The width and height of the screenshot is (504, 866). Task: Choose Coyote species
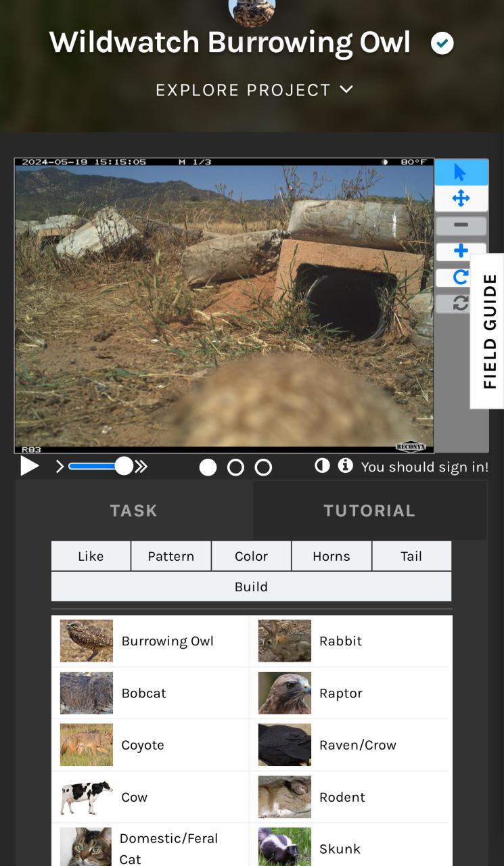(x=151, y=745)
